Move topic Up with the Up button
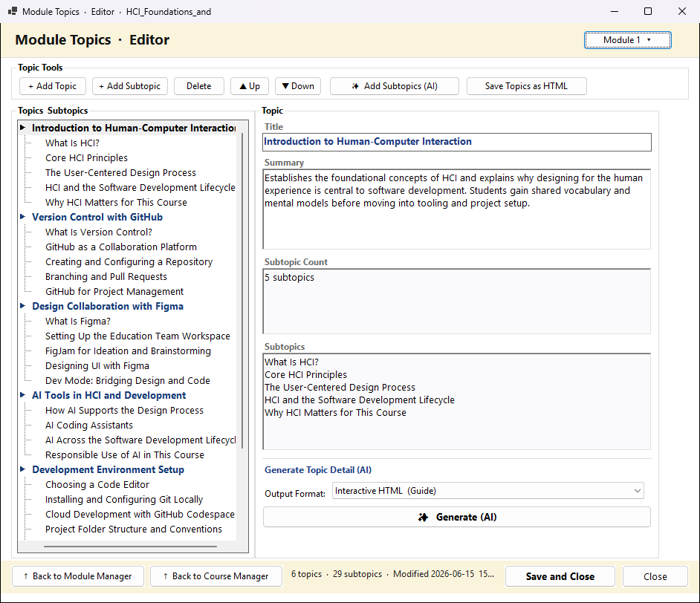The height and width of the screenshot is (603, 700). (250, 86)
